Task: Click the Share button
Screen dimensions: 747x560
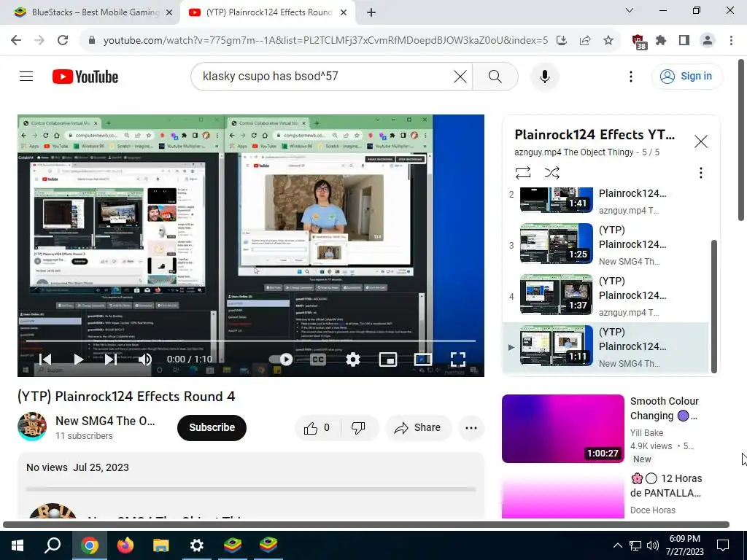Action: pyautogui.click(x=418, y=427)
